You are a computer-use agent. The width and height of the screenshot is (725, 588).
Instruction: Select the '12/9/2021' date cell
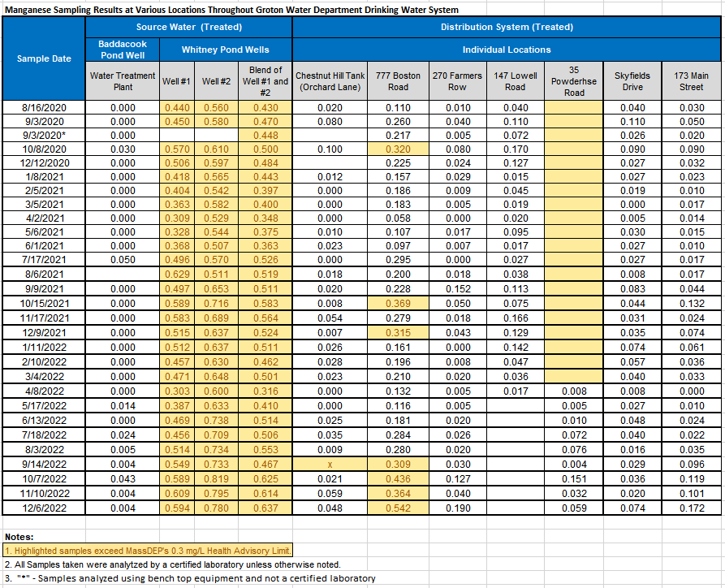pyautogui.click(x=44, y=333)
